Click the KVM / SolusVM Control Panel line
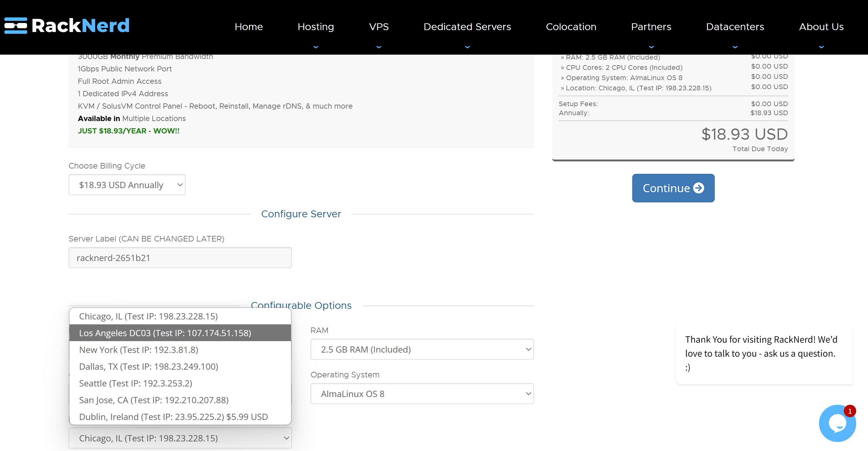 [215, 106]
